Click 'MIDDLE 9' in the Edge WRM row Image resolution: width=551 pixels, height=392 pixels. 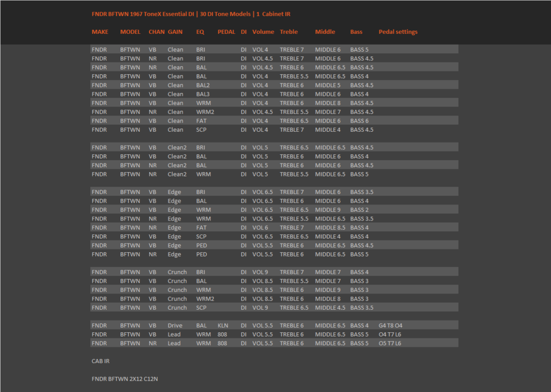click(328, 210)
